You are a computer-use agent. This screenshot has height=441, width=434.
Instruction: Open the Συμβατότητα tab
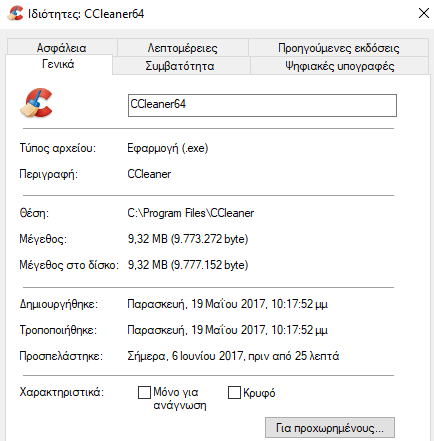(x=180, y=66)
